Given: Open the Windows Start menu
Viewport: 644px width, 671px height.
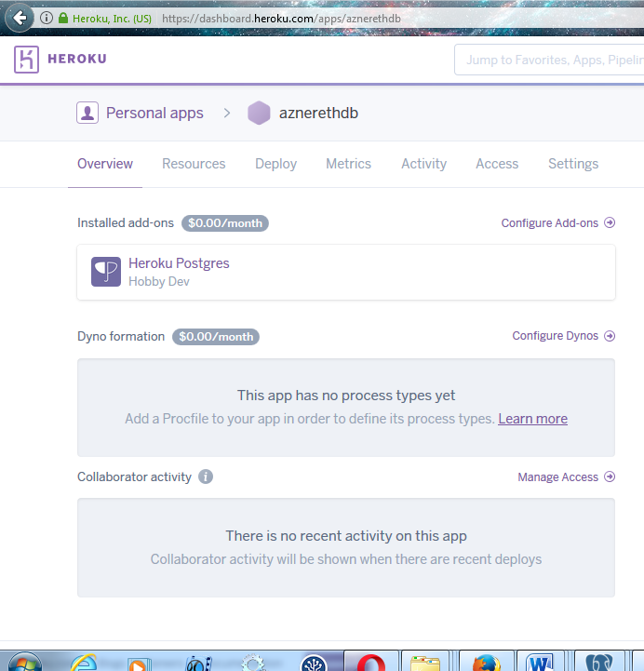Looking at the screenshot, I should point(25,662).
